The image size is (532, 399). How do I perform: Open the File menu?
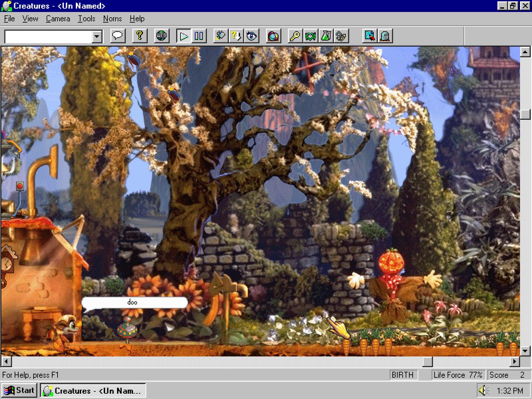tap(9, 19)
